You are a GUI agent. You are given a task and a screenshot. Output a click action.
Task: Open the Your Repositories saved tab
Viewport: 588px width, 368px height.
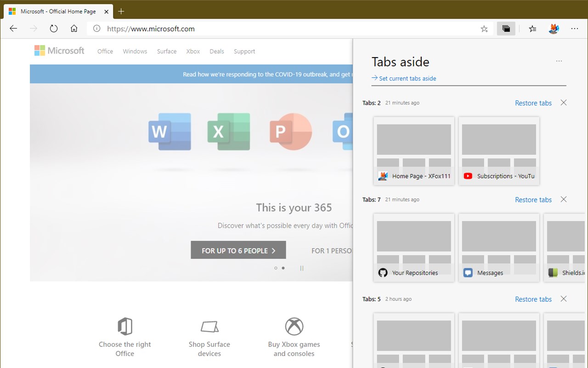coord(414,247)
